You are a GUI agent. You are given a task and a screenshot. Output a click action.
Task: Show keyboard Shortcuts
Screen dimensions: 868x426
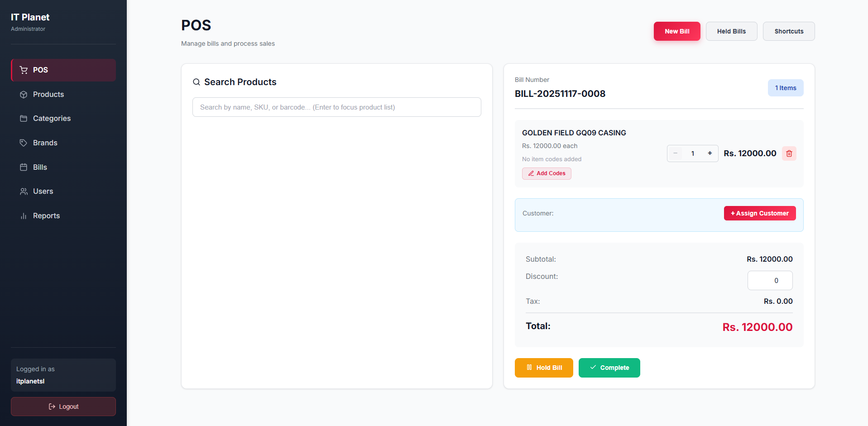pos(788,31)
